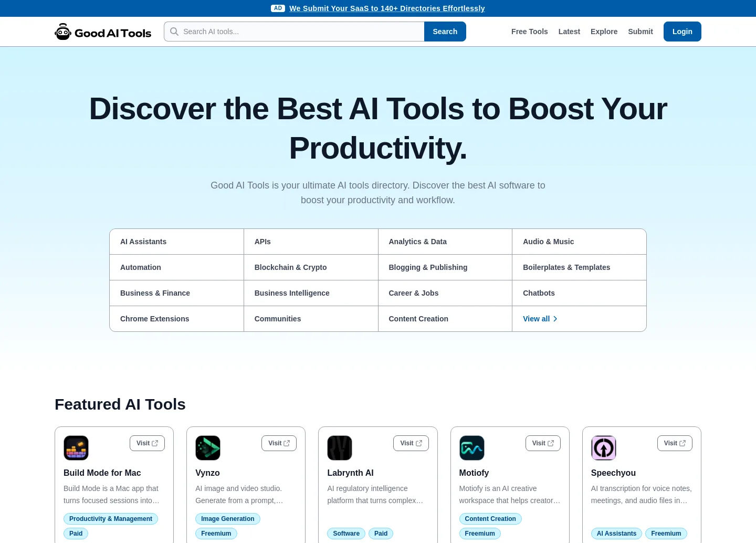Open the Business Intelligence category

click(x=311, y=293)
